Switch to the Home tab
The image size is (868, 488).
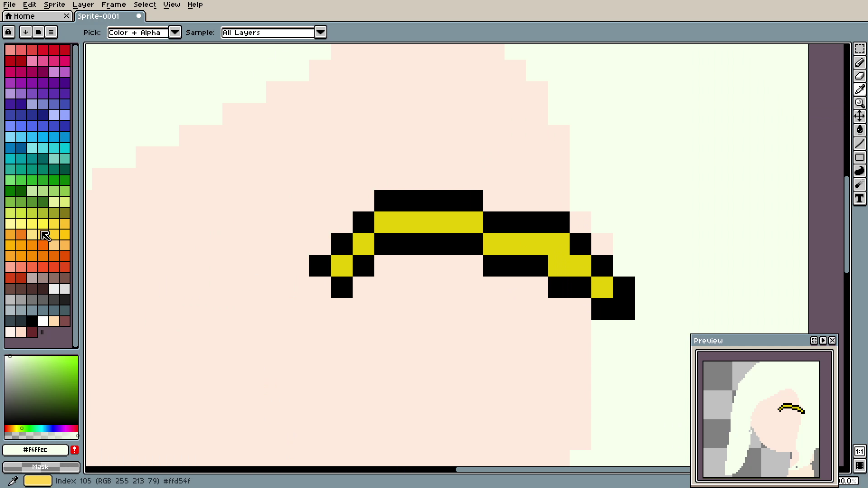click(x=24, y=16)
